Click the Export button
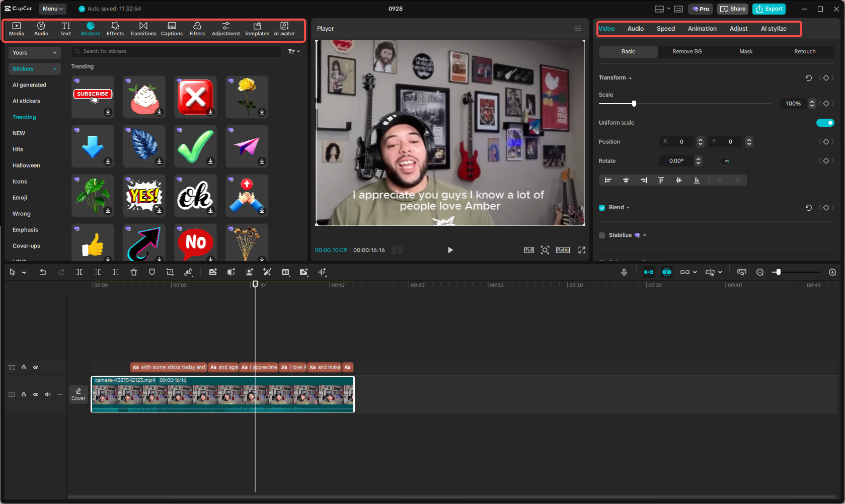Viewport: 845px width, 504px height. pos(769,9)
